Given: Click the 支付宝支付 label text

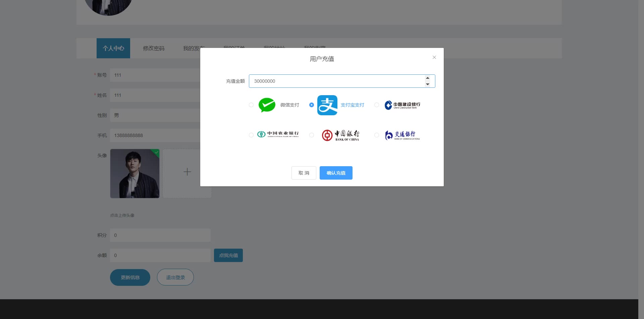Looking at the screenshot, I should (x=352, y=105).
